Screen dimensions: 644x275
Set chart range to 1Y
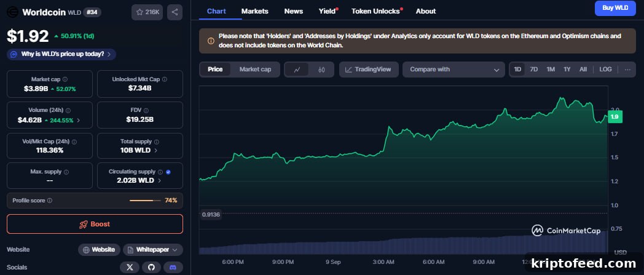pos(567,70)
